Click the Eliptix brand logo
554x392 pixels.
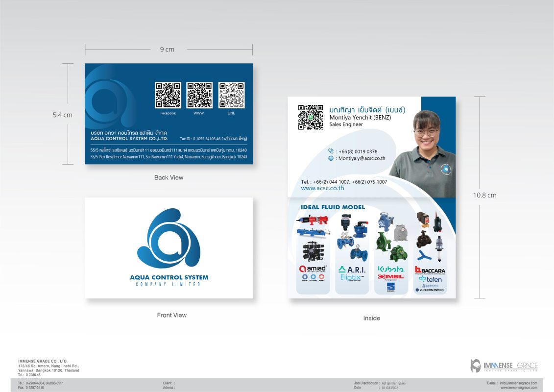click(352, 277)
